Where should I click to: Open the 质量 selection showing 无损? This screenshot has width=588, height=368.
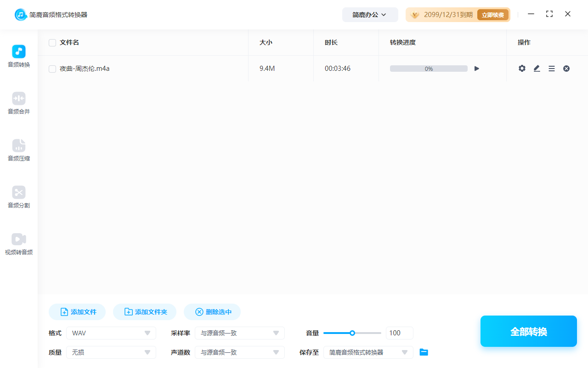click(111, 352)
